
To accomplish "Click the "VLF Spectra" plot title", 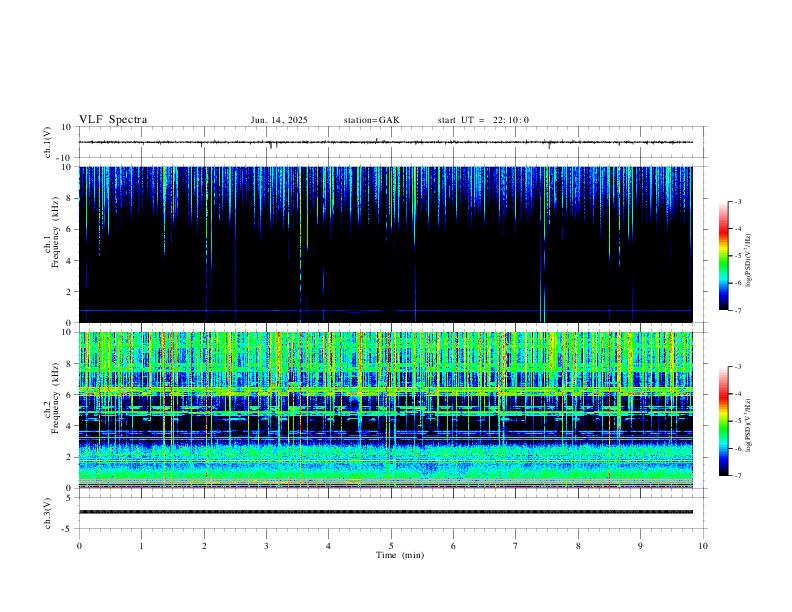I will 113,120.
